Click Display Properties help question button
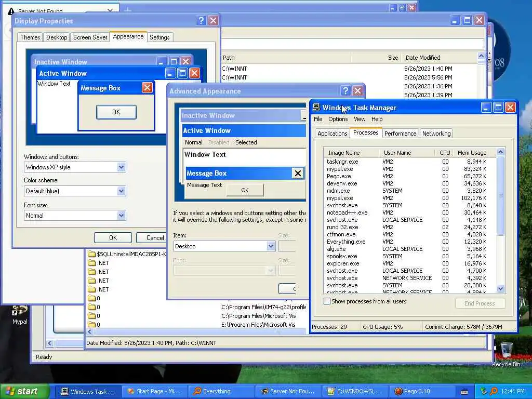Screen dimensions: 532x399 pos(201,21)
